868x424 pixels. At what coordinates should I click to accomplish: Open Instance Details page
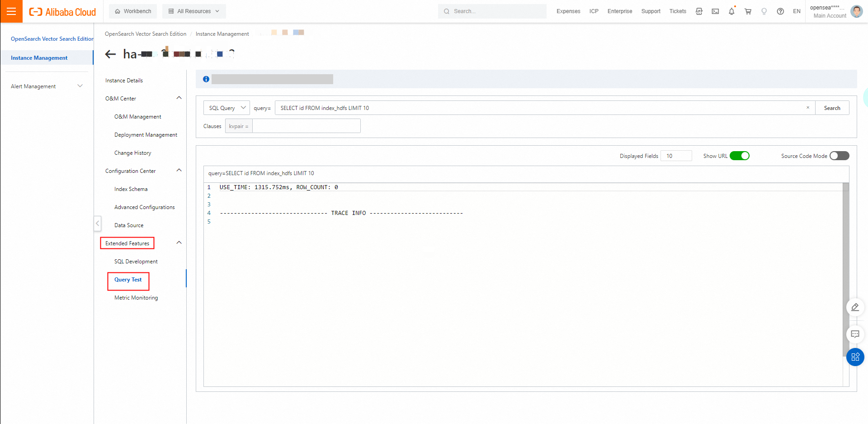click(124, 81)
